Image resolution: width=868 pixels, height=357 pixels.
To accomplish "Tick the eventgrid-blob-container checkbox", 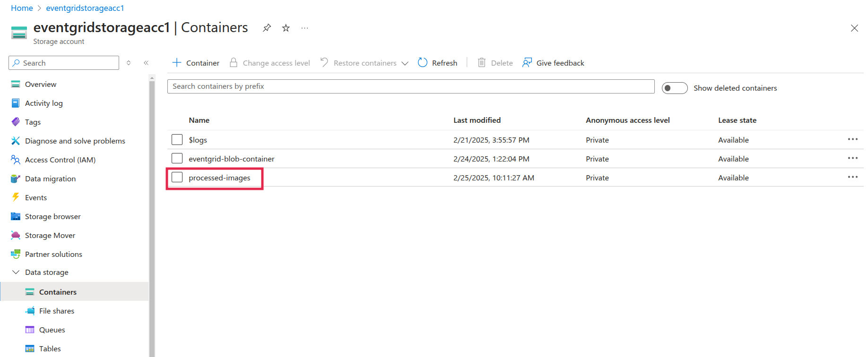I will tap(177, 159).
